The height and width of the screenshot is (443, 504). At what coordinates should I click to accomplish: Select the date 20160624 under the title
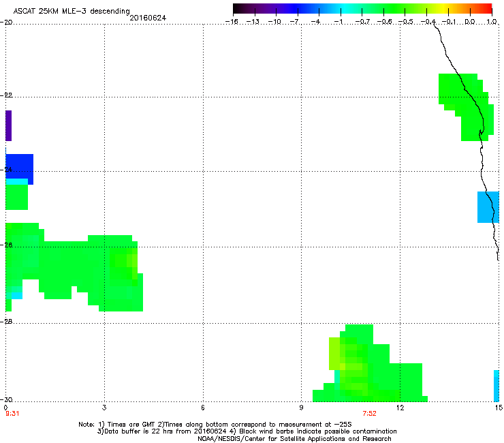click(148, 18)
